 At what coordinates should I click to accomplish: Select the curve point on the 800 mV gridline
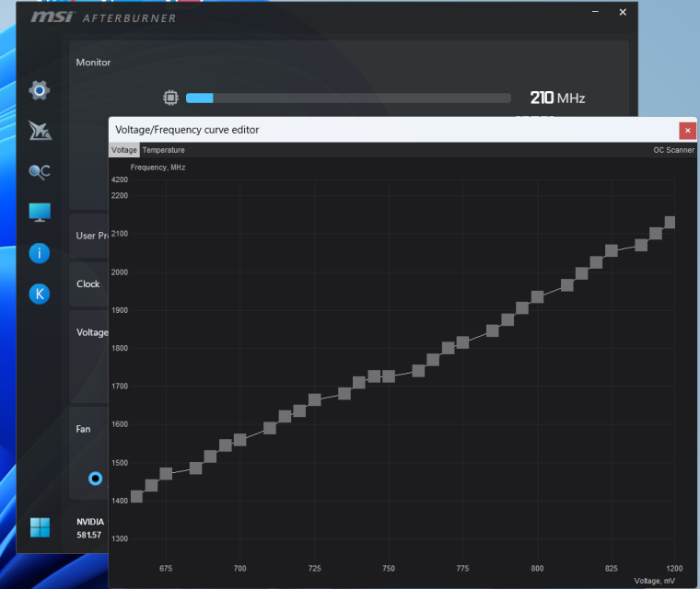(538, 296)
